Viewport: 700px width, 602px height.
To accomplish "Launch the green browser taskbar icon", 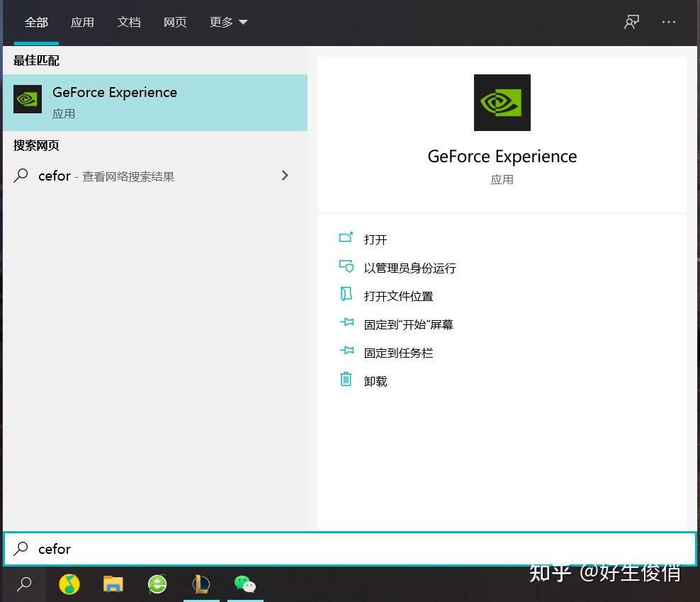I will pyautogui.click(x=157, y=584).
